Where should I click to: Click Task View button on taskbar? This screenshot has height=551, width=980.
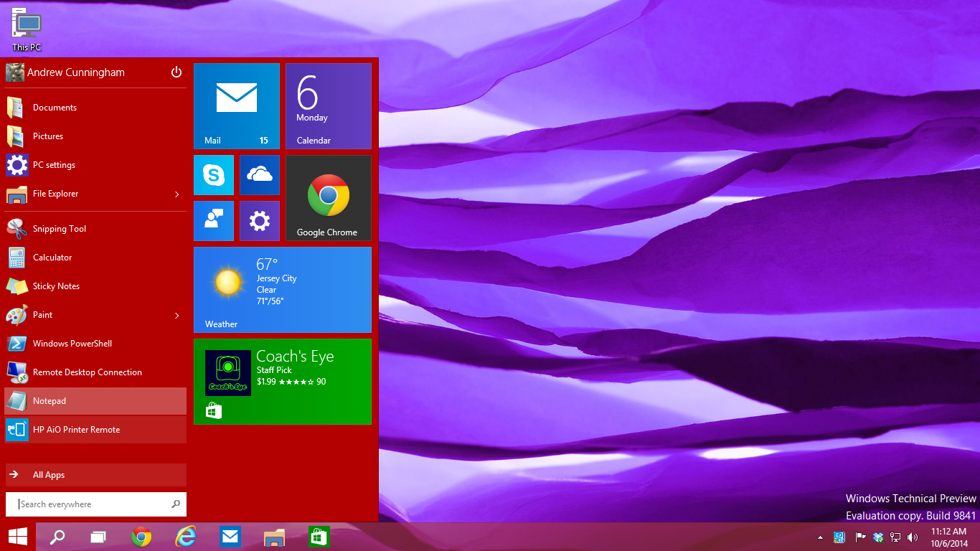coord(98,537)
